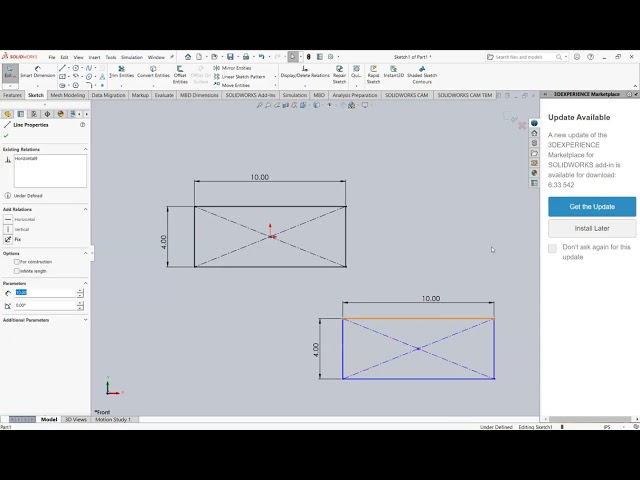This screenshot has width=640, height=480.
Task: Open the DisplayManager color-ball tab
Action: click(x=60, y=114)
